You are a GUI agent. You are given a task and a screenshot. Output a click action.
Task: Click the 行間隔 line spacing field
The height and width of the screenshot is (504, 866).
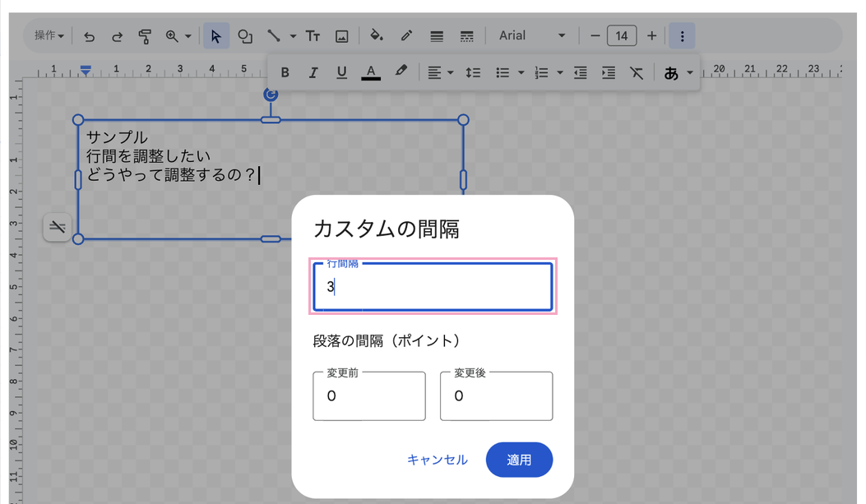coord(433,286)
